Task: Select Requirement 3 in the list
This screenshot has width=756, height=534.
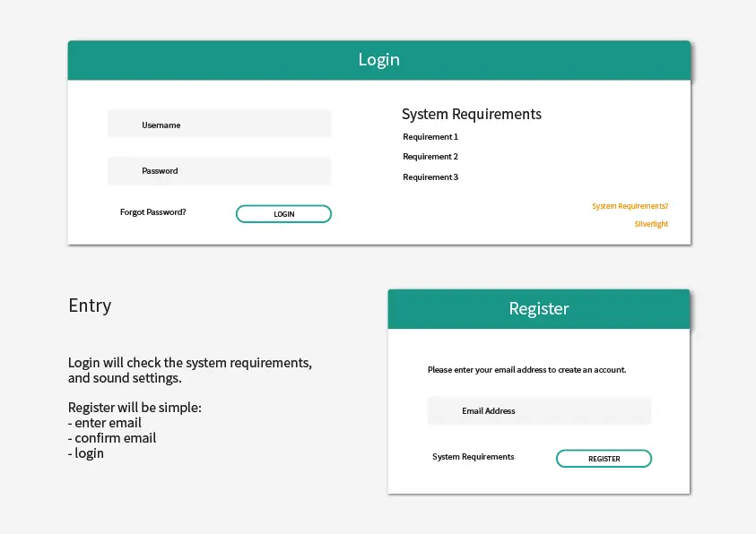Action: coord(430,177)
